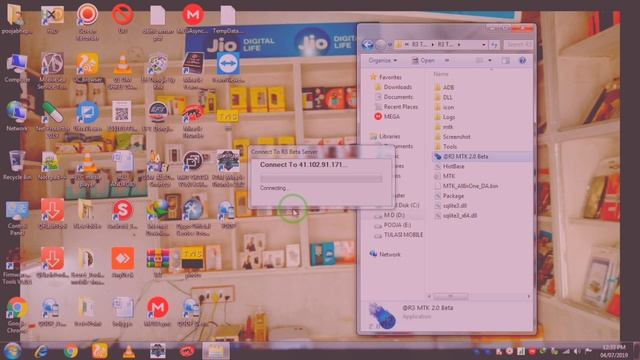640x360 pixels.
Task: Open the recent pages arrow beside Forward button
Action: [389, 44]
